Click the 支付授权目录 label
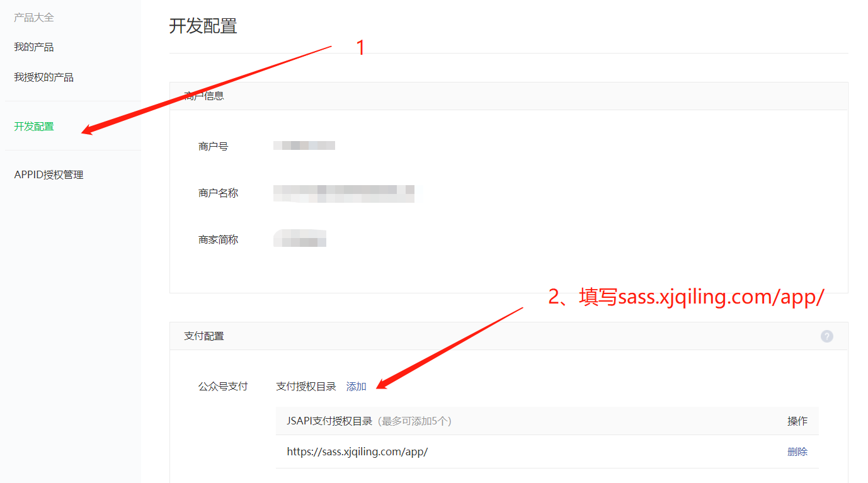 [306, 387]
